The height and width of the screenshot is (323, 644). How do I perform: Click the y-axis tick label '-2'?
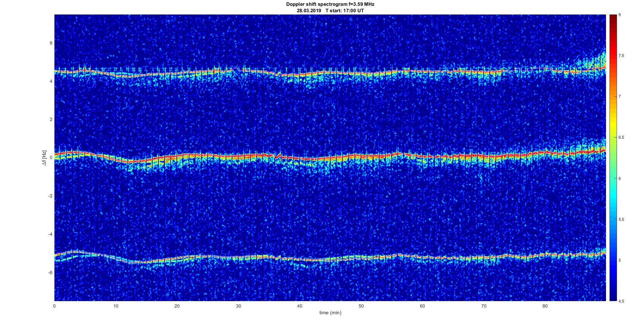coord(50,196)
